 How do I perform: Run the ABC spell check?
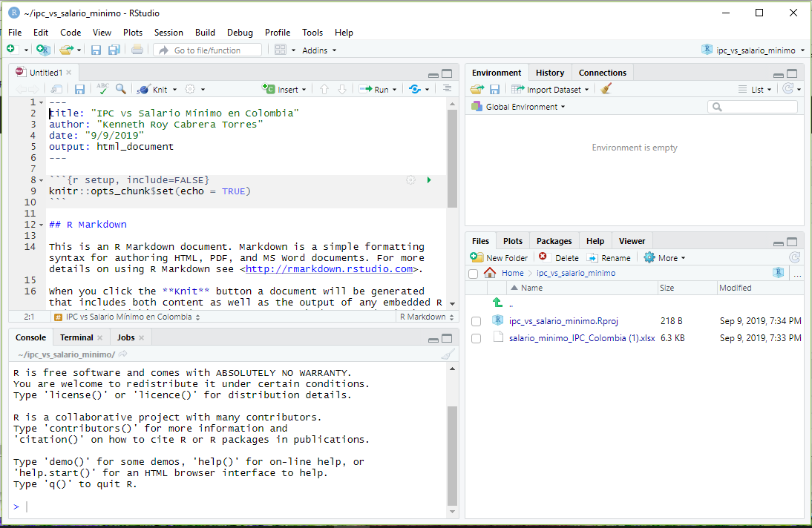pos(102,88)
